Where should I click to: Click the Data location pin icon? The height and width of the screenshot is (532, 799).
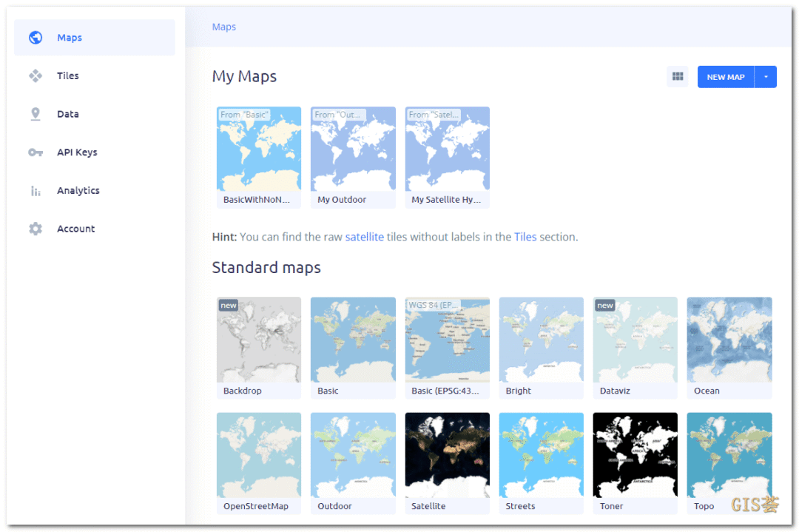click(35, 113)
